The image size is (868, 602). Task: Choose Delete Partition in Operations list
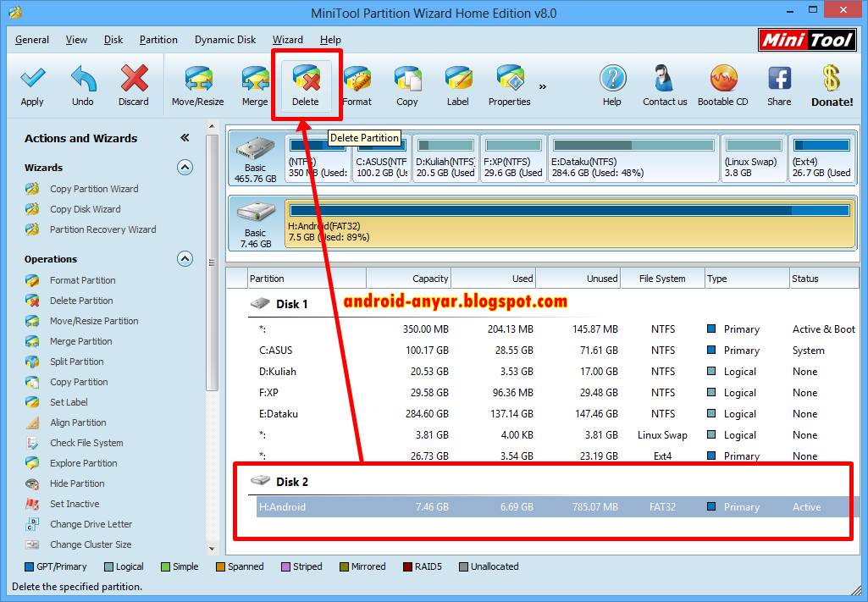pos(81,301)
